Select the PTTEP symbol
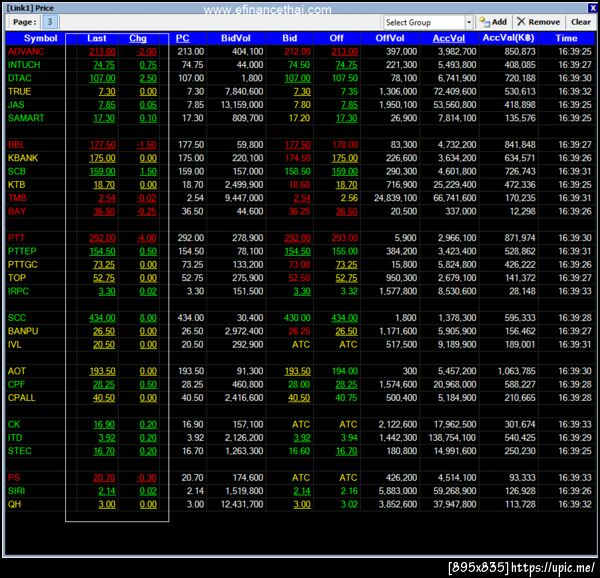The width and height of the screenshot is (600, 578). (x=22, y=251)
